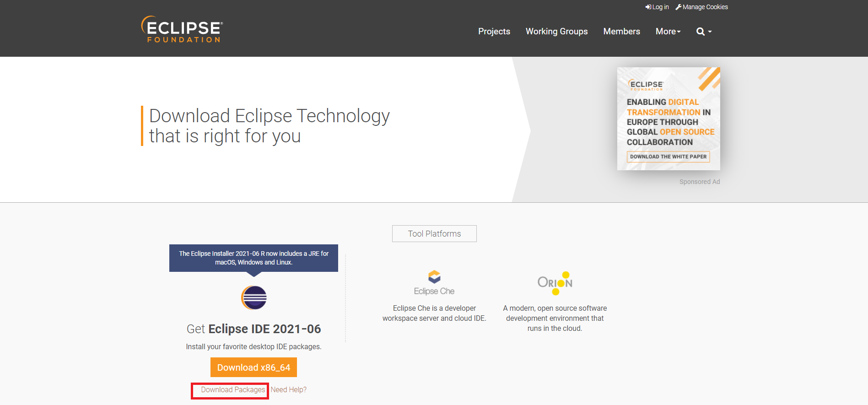
Task: Click the Eclipse Installer JRE notice banner
Action: coord(253,258)
